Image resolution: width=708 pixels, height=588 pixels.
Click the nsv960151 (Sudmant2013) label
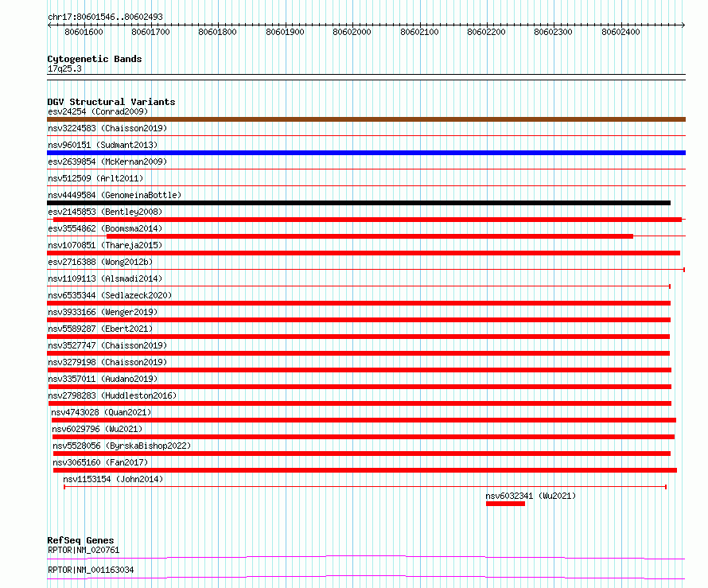tap(103, 145)
